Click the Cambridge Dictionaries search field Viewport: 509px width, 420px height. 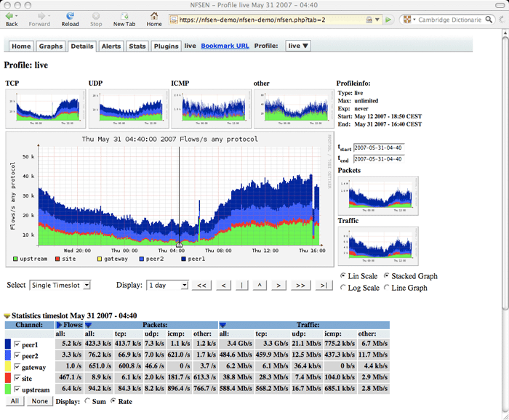[x=450, y=20]
